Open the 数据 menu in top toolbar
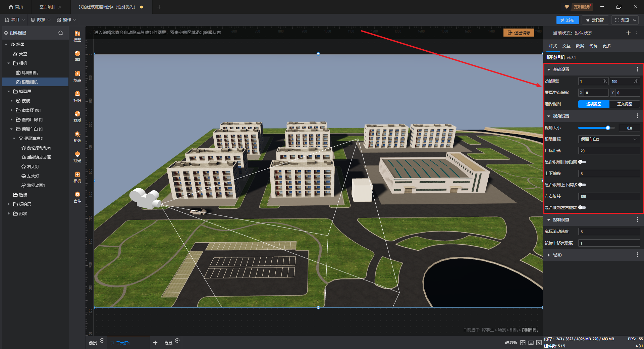This screenshot has height=349, width=644. pos(41,20)
